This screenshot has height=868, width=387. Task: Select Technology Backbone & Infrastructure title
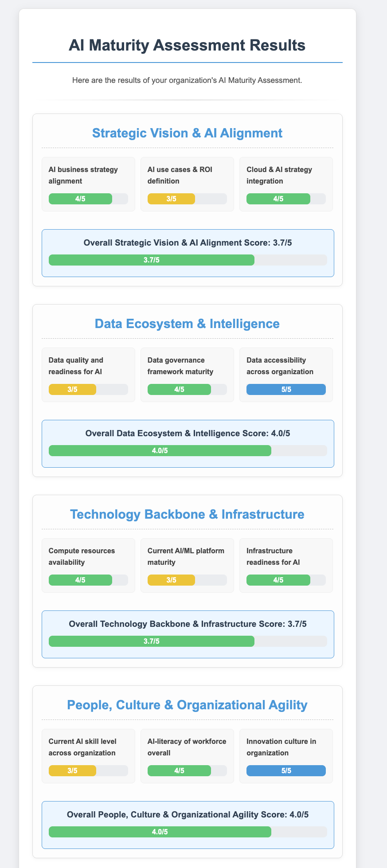pyautogui.click(x=187, y=514)
